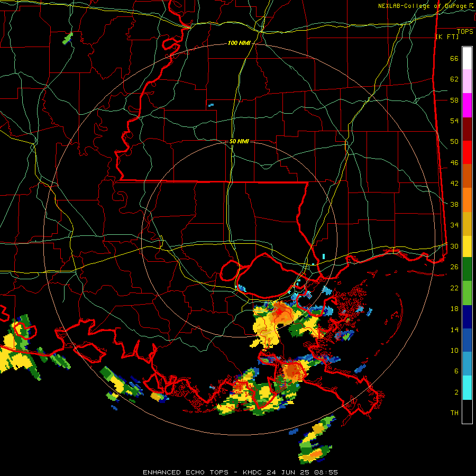This screenshot has height=476, width=476.
Task: Click the 34 legend value
Action: pos(454,225)
